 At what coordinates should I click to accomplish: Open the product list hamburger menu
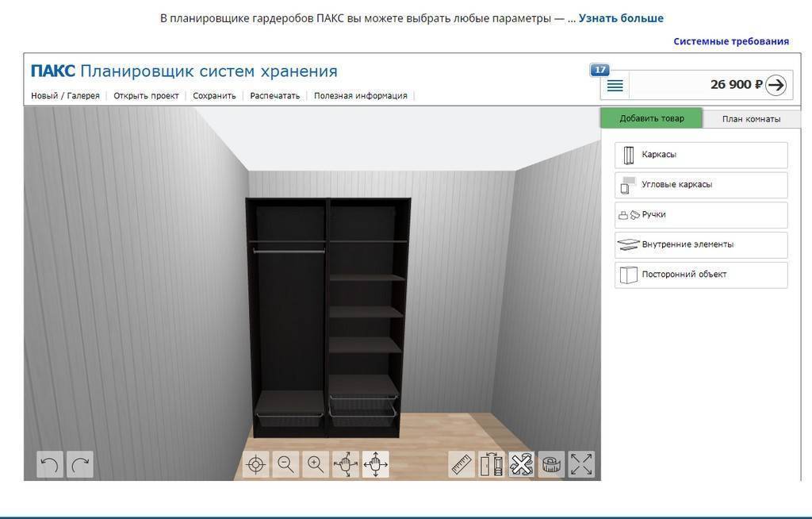tap(615, 86)
